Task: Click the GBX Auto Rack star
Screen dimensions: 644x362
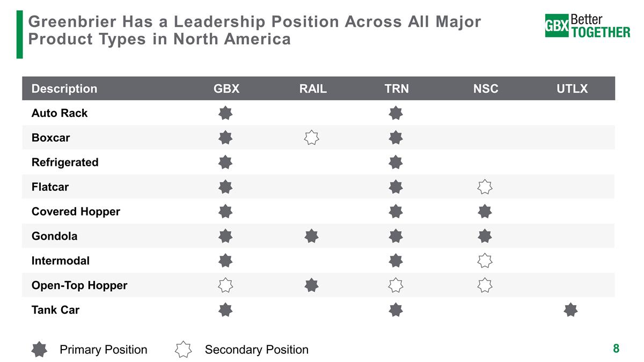Action: tap(226, 113)
